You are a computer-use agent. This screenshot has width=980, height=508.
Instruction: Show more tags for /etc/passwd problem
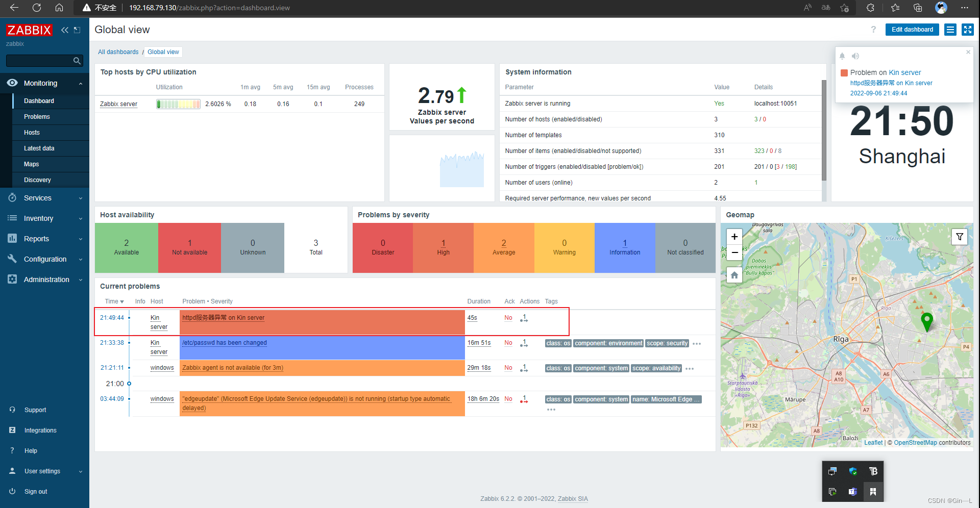point(697,344)
